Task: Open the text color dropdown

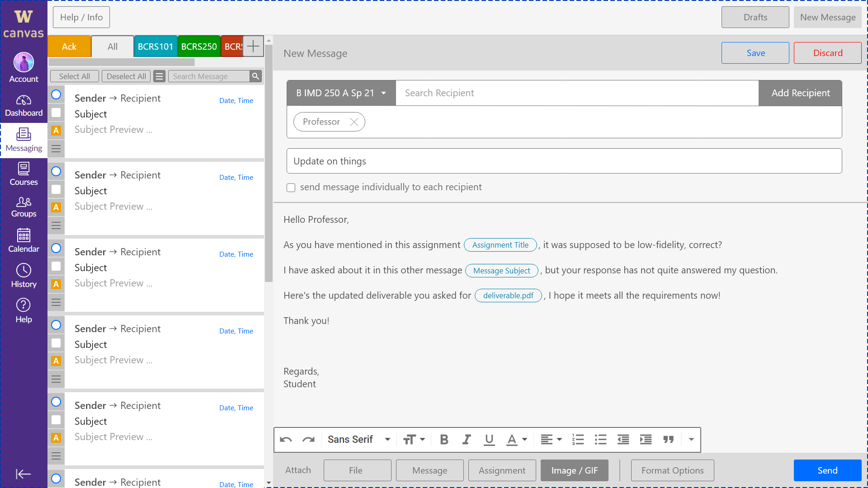Action: point(517,440)
